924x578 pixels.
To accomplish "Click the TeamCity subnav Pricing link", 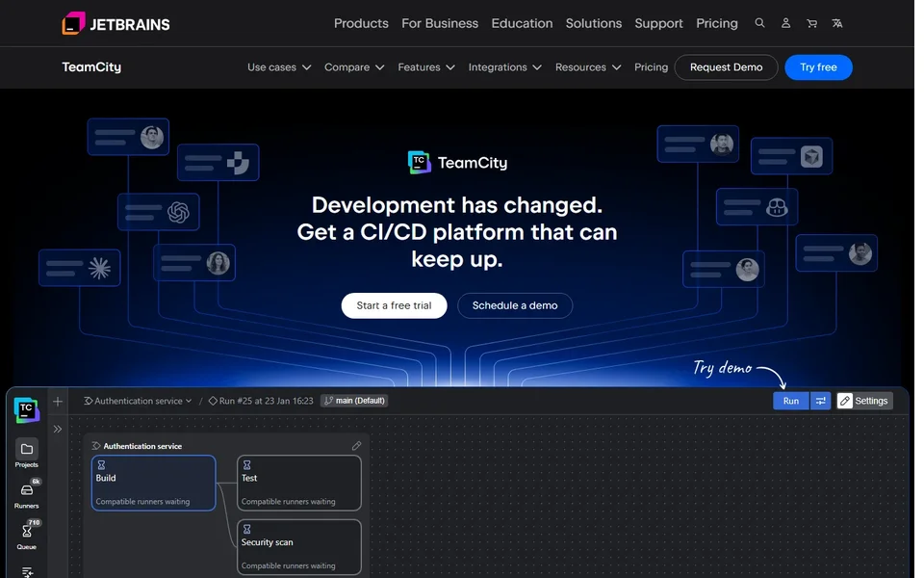I will pyautogui.click(x=652, y=67).
